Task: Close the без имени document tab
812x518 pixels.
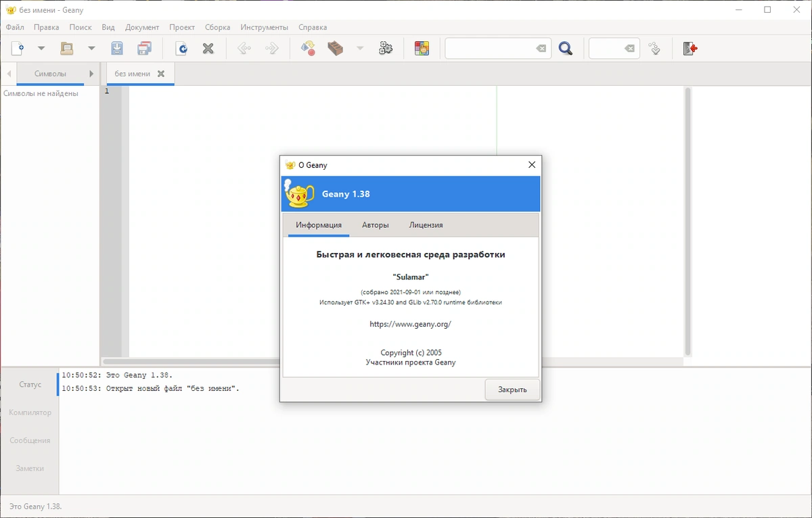Action: [161, 74]
